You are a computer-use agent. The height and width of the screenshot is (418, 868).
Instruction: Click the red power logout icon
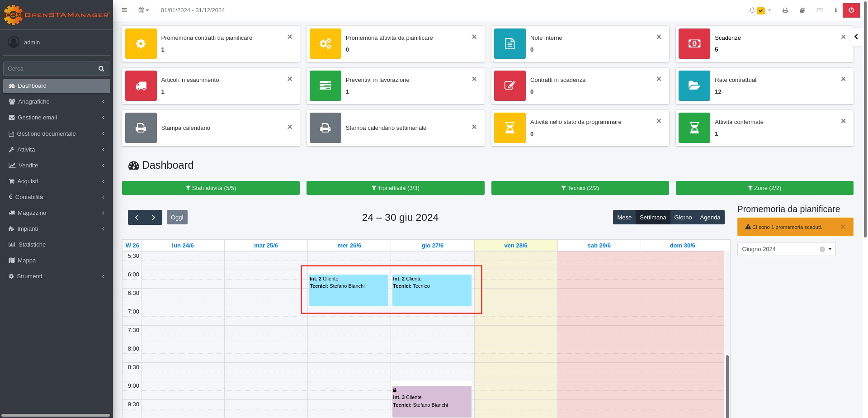click(x=851, y=10)
